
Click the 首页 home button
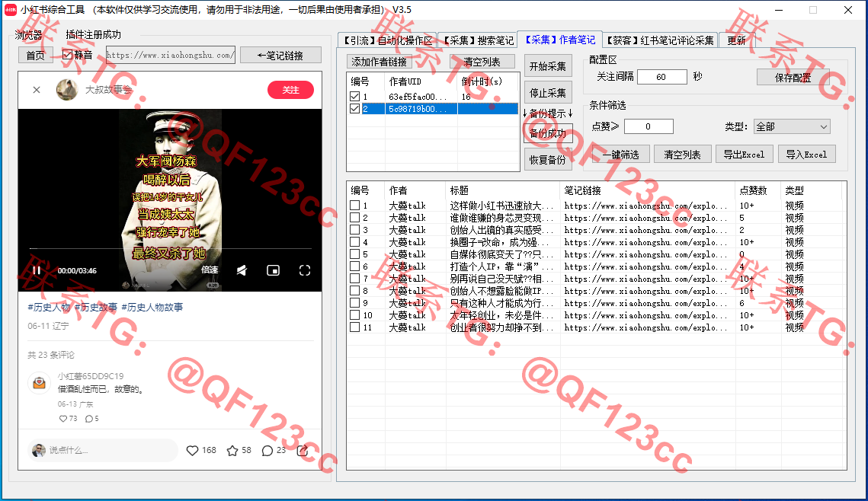click(x=35, y=56)
